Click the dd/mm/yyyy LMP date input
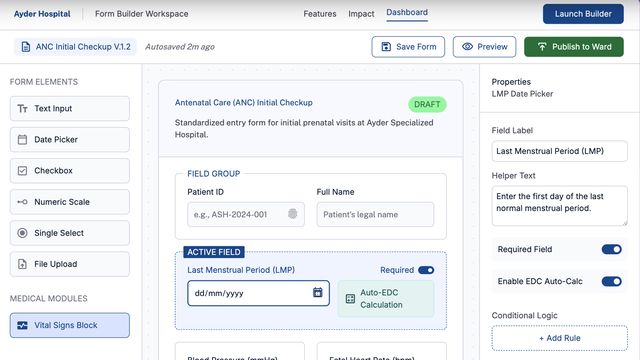This screenshot has width=640, height=360. click(x=258, y=293)
